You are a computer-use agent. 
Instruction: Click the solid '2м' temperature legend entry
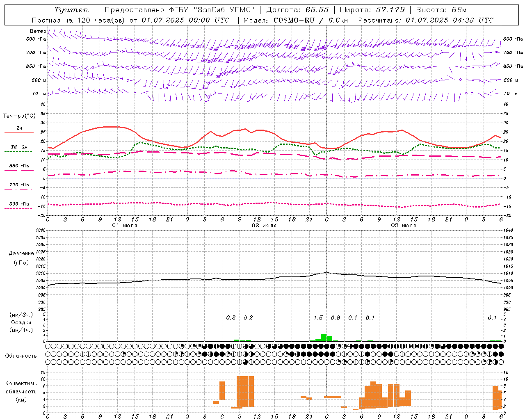[x=19, y=129]
